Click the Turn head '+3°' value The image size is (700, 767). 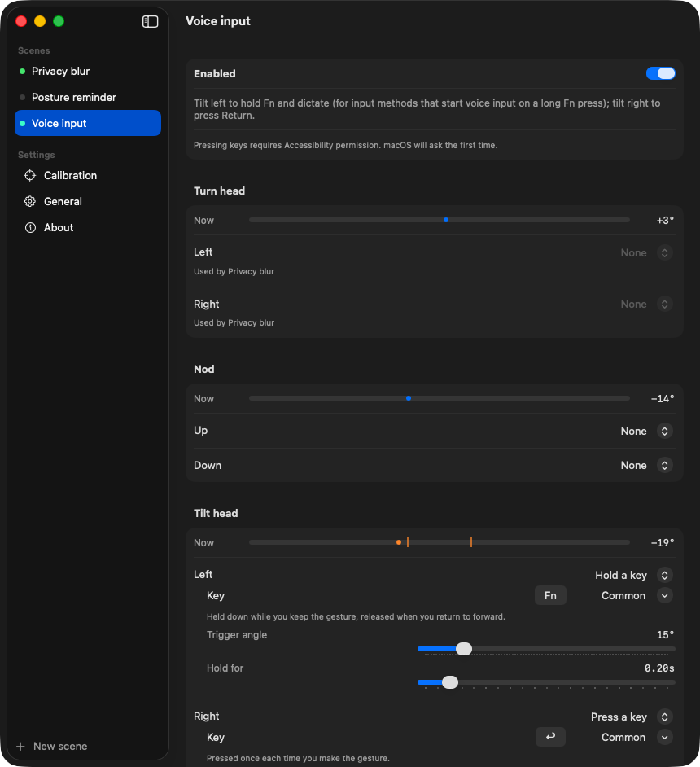coord(665,221)
